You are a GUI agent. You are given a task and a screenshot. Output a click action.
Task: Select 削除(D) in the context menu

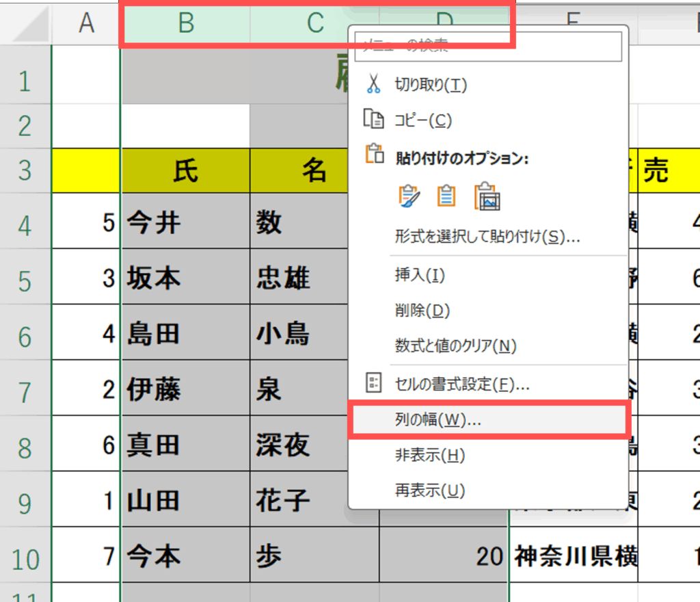pos(422,311)
